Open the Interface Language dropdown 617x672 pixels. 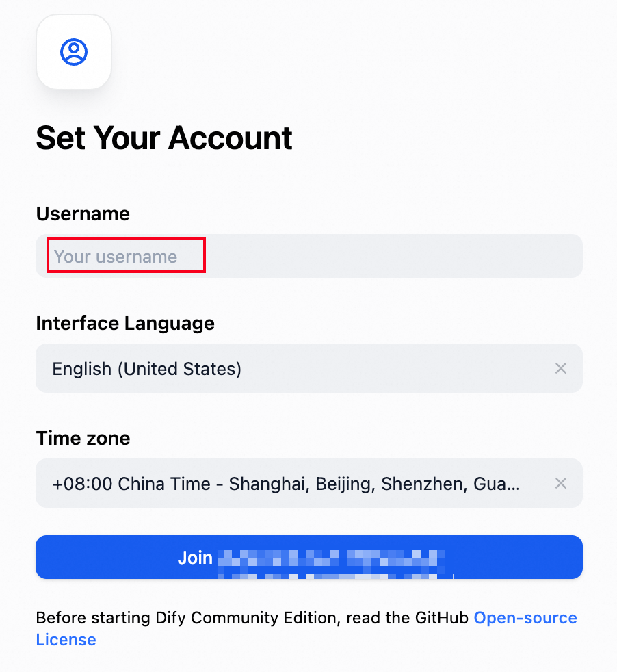[309, 368]
